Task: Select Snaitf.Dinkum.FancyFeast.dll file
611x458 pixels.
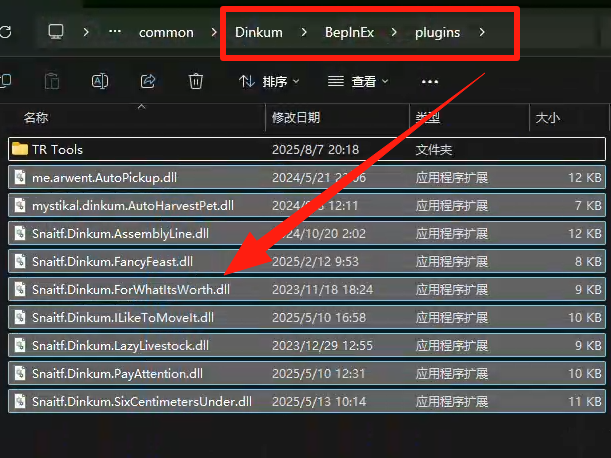Action: [307, 262]
